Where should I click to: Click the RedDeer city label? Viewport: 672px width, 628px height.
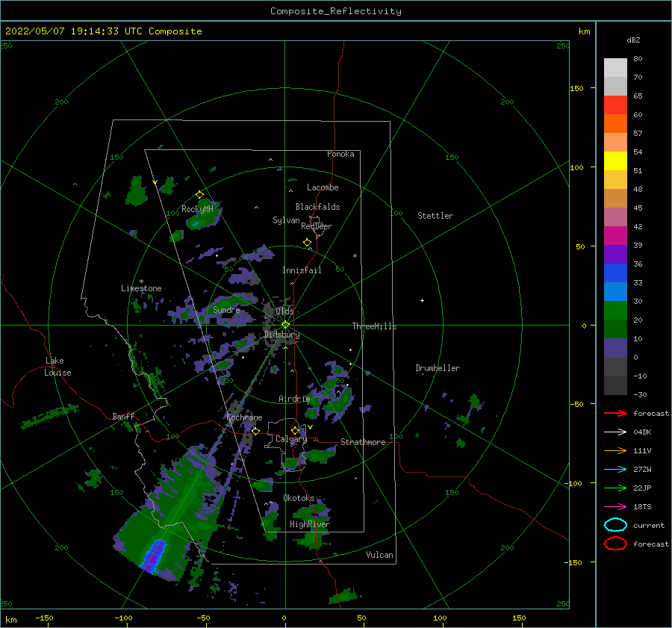[x=317, y=226]
